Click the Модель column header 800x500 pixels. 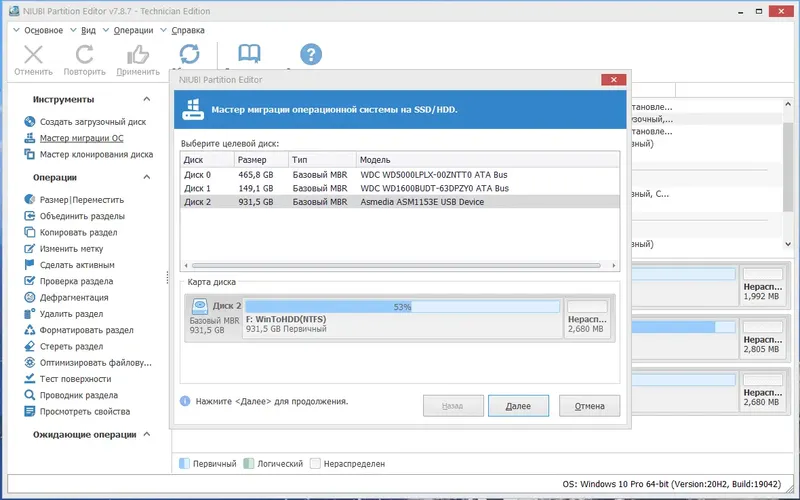coord(488,160)
